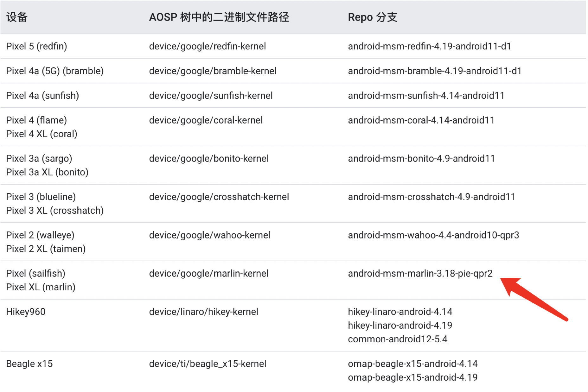Click the 'AOSP 树中的二进制文件路径' column header
This screenshot has height=392, width=588.
219,17
